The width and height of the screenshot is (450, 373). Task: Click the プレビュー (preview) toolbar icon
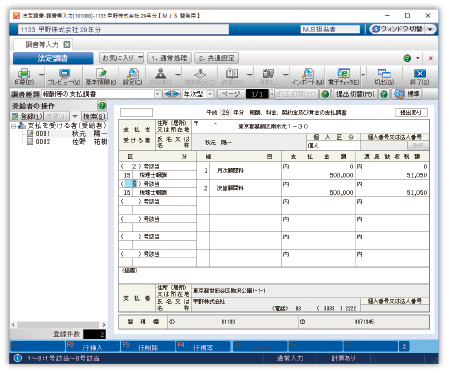[64, 76]
